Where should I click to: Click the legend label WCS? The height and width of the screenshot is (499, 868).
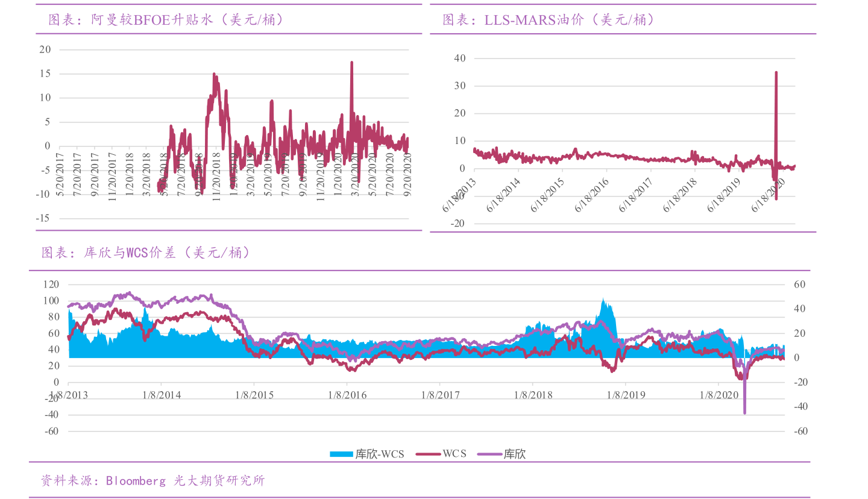[x=454, y=454]
